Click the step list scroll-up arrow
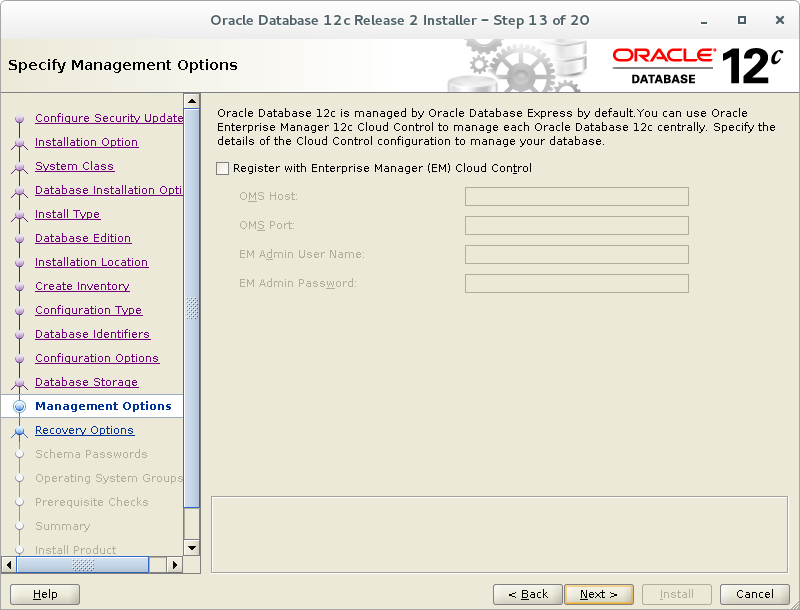The height and width of the screenshot is (610, 800). pos(192,101)
